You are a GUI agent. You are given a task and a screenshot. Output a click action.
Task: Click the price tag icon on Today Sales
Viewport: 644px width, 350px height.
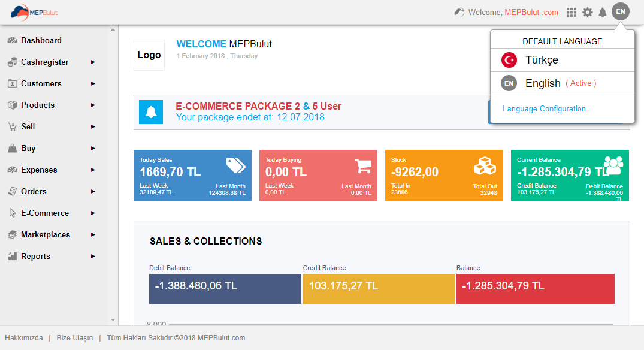(x=236, y=166)
